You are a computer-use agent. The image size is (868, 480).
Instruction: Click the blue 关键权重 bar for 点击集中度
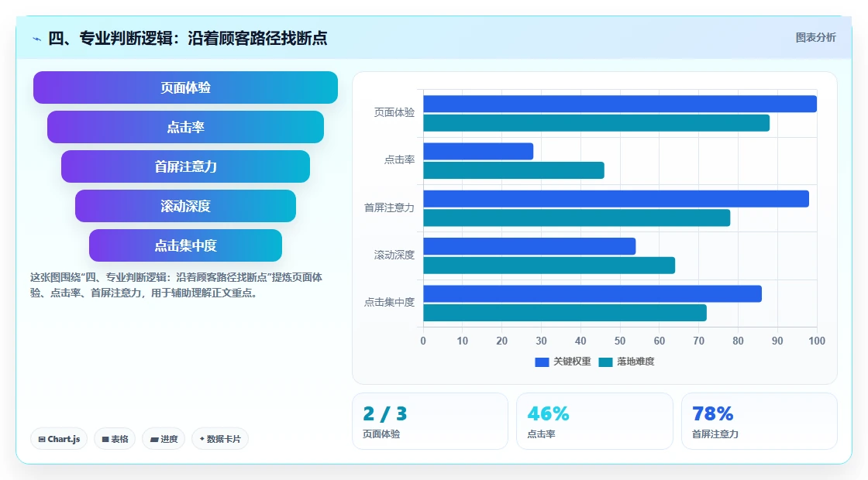coord(592,293)
